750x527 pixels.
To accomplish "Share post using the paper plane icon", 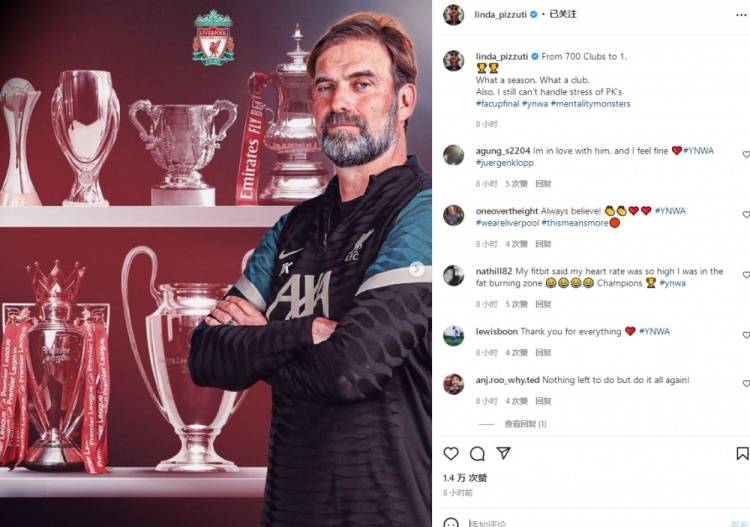I will pos(503,453).
